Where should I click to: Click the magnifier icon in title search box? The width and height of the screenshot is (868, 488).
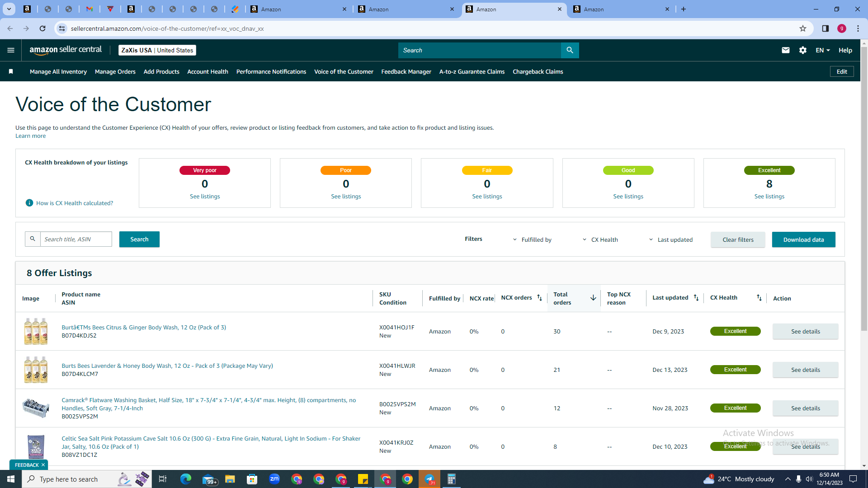pos(33,239)
